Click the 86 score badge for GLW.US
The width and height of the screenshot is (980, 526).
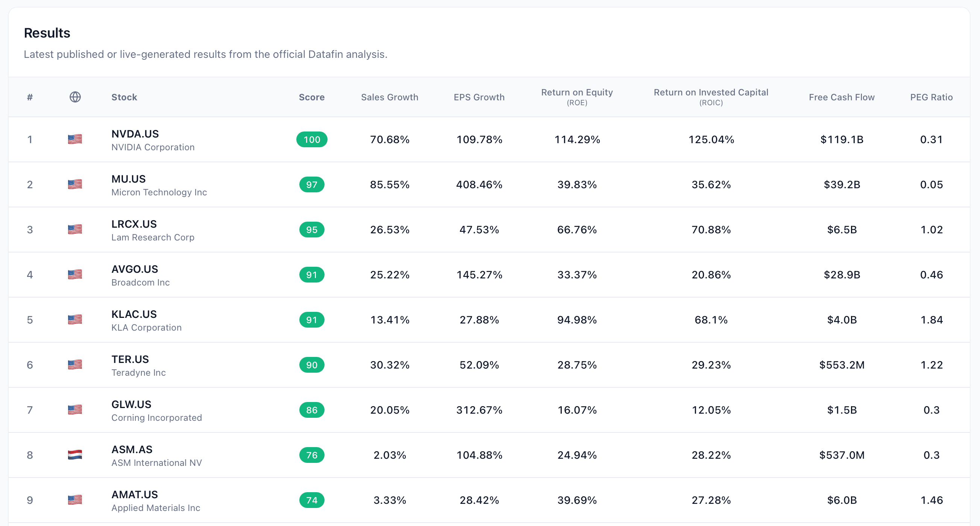tap(312, 410)
